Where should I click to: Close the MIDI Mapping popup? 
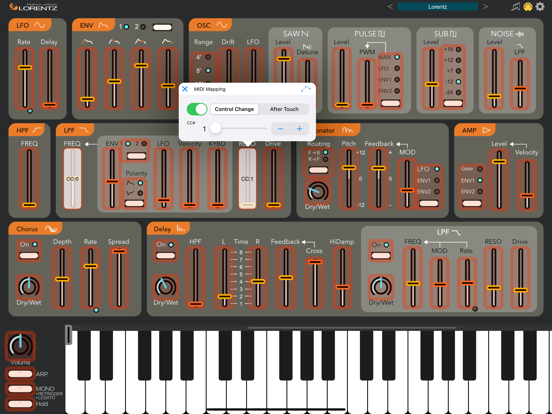click(x=185, y=89)
